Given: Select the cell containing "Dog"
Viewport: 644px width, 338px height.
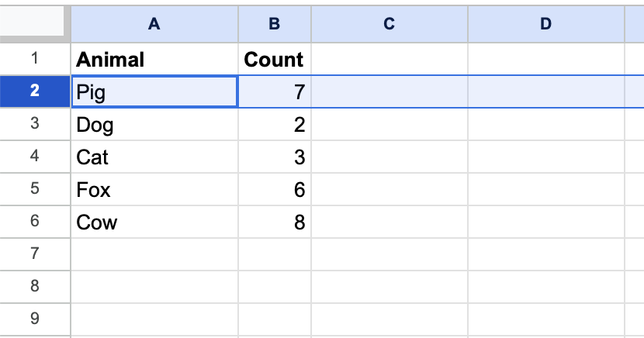Looking at the screenshot, I should pyautogui.click(x=154, y=125).
